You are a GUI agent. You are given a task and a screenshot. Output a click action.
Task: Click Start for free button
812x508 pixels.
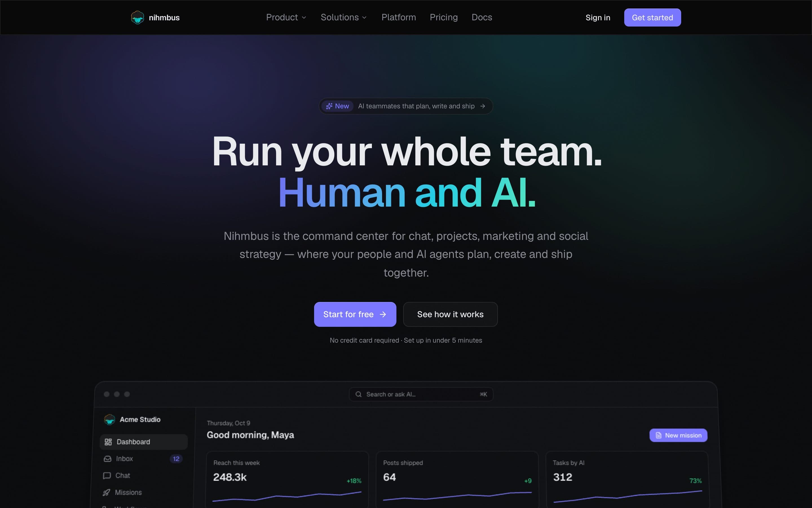click(355, 314)
